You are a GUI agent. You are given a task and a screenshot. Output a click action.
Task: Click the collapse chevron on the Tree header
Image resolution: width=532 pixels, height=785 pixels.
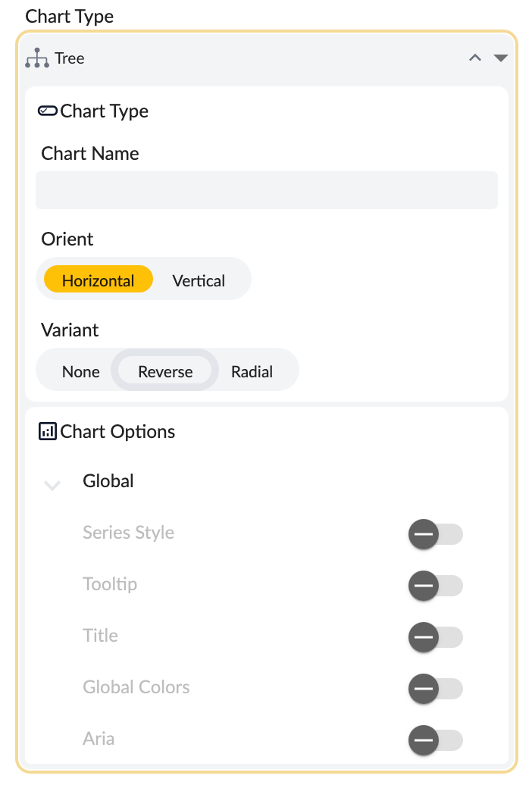point(474,58)
